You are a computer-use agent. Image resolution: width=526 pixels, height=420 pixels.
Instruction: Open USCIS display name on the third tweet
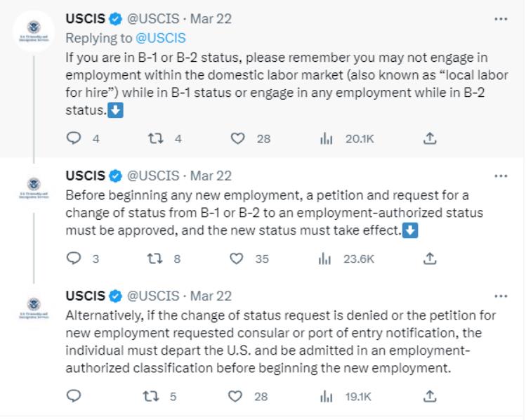coord(86,296)
